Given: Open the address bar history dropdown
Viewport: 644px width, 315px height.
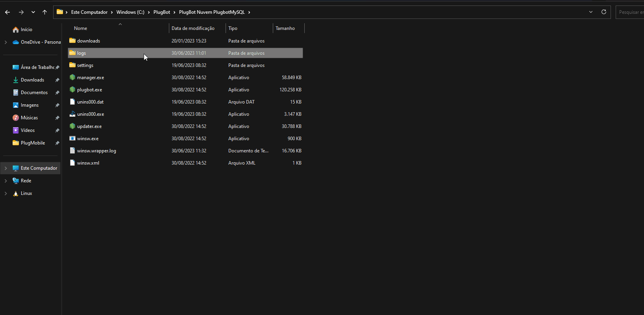Looking at the screenshot, I should coord(591,12).
